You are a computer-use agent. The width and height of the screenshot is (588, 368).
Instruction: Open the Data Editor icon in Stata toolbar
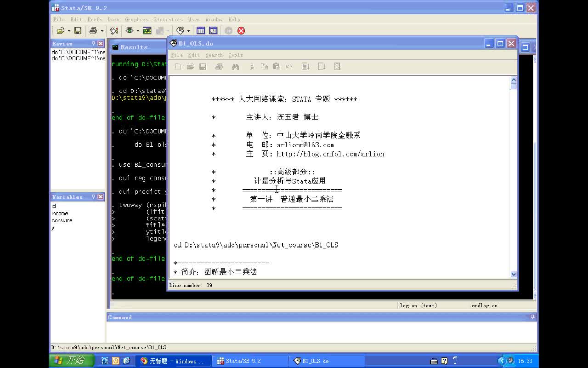201,31
